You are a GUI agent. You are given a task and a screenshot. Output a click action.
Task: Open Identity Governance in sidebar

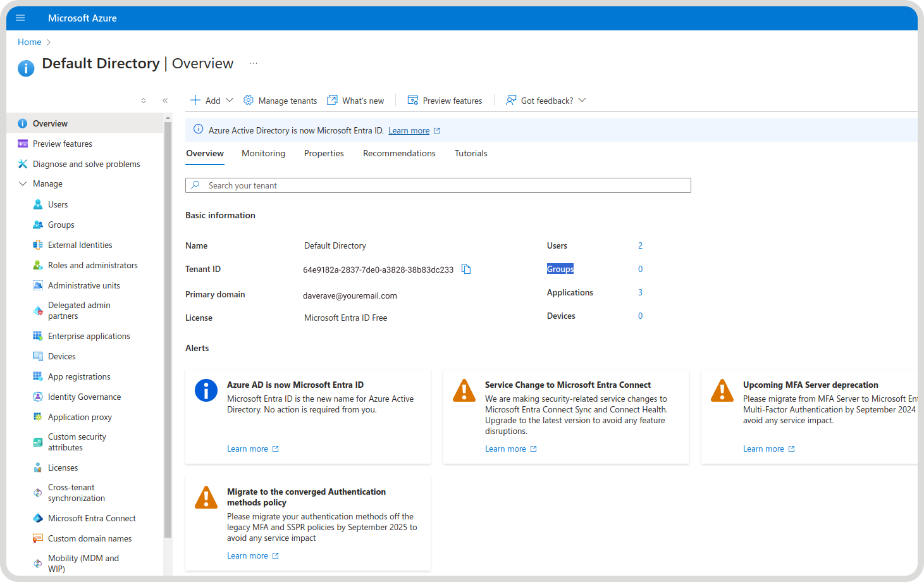click(x=85, y=397)
